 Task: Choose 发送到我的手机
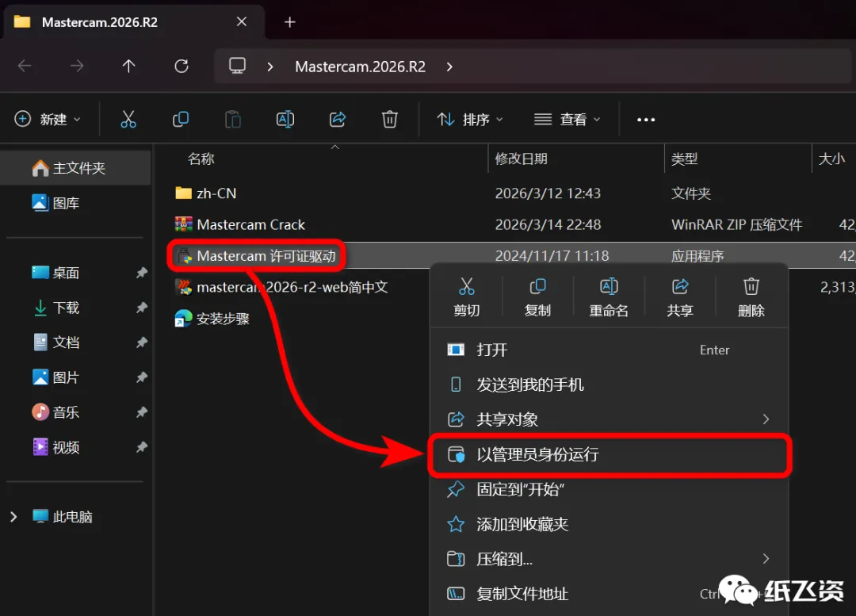coord(609,385)
